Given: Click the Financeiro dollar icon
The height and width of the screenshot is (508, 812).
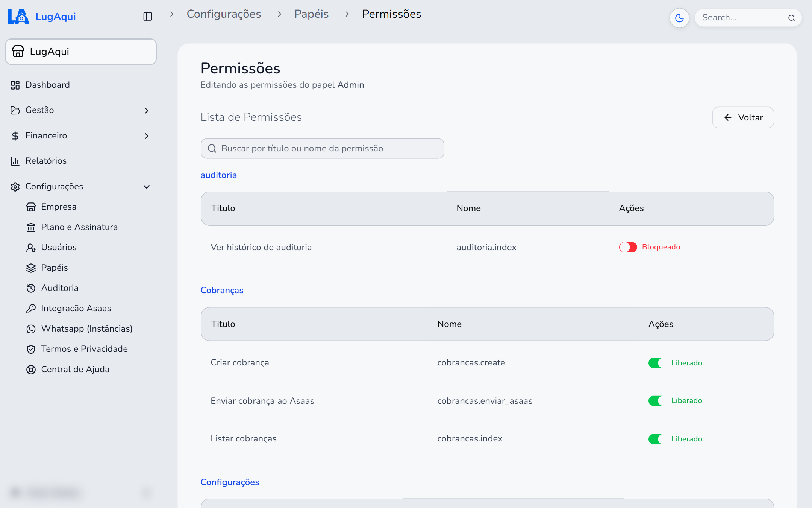Looking at the screenshot, I should tap(15, 136).
